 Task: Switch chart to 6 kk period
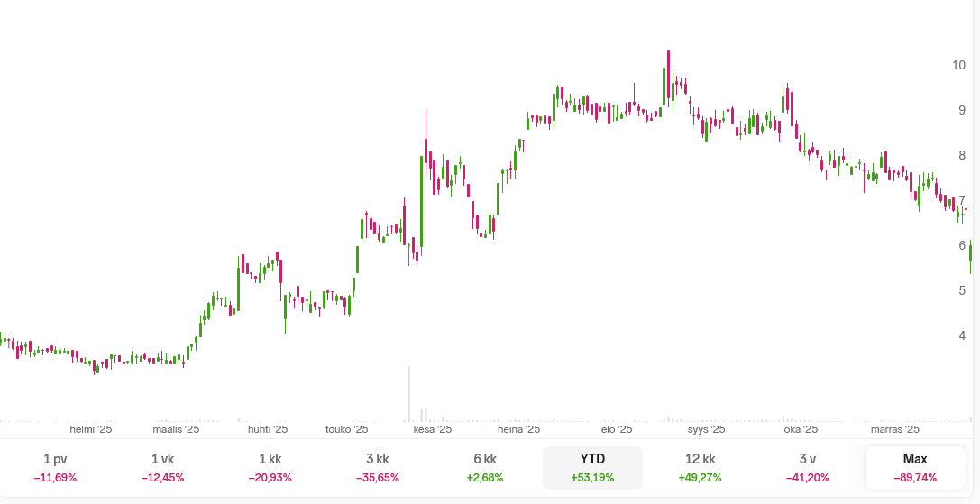(485, 467)
